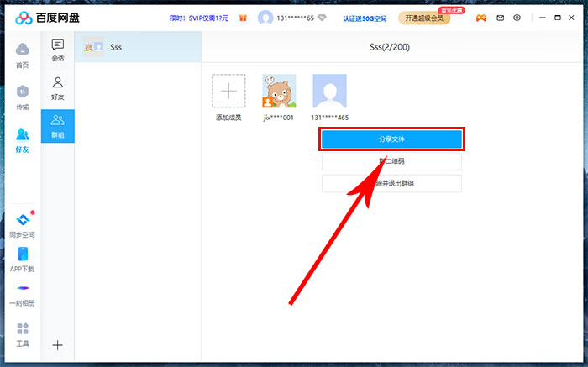This screenshot has height=367, width=588.
Task: Close the Baidu Netdisk window
Action: coord(571,18)
